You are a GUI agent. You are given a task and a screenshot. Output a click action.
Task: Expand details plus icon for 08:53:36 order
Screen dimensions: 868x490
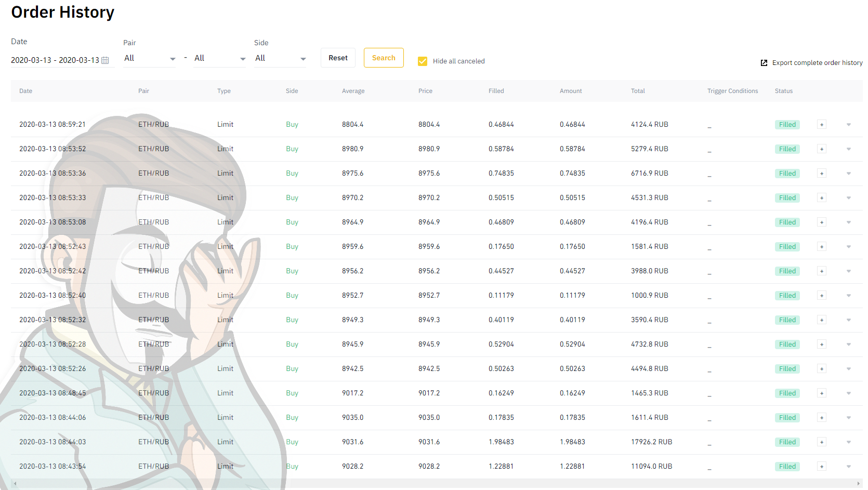point(822,174)
